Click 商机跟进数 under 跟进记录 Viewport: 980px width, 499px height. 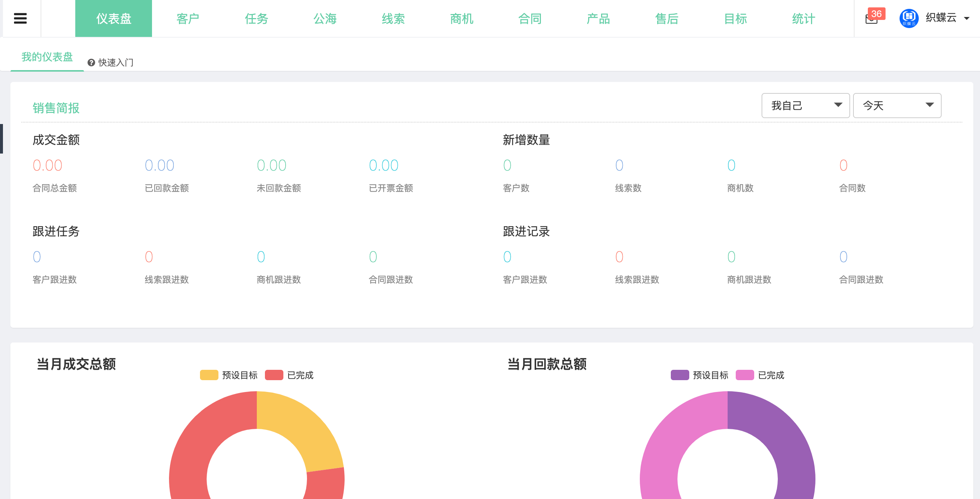[749, 280]
